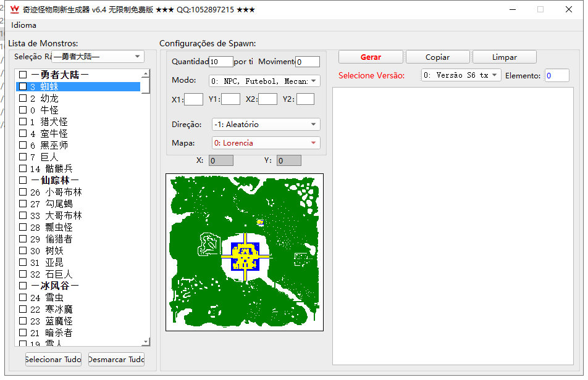Screen dimensions: 588x380
Task: Click the Selecionar Tudo button
Action: click(x=53, y=360)
